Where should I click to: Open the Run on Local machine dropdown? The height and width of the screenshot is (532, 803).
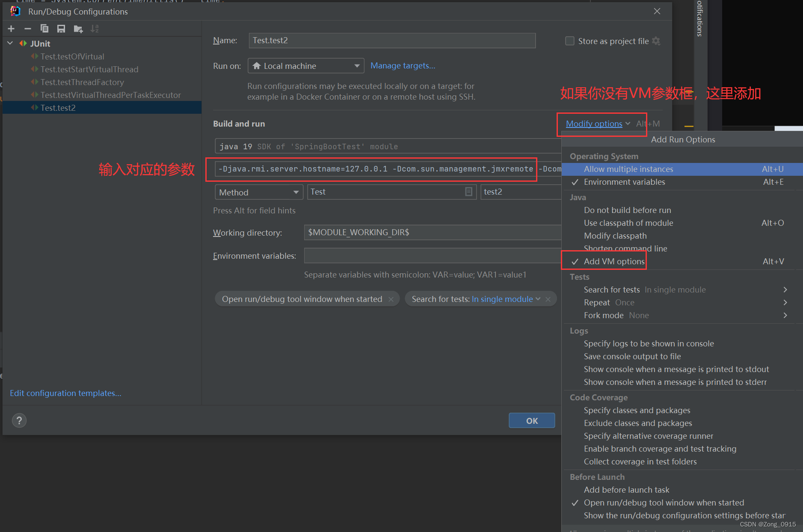(x=306, y=66)
